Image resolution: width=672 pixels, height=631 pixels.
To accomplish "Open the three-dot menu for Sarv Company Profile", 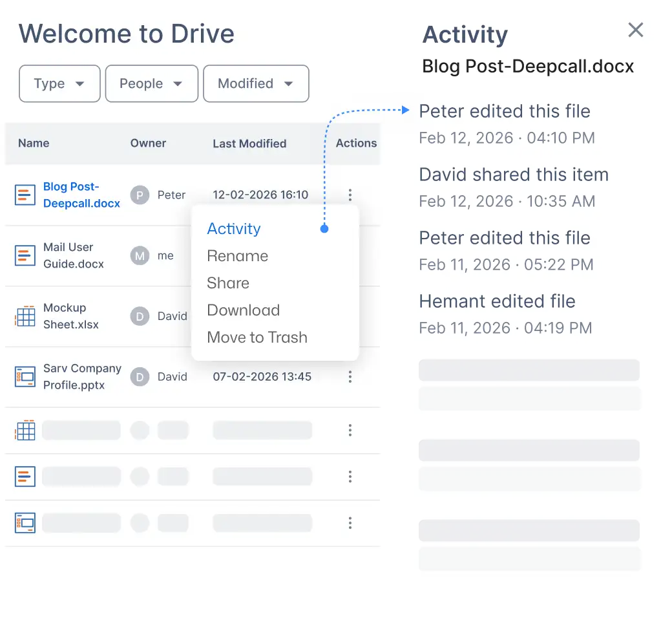I will tap(350, 377).
